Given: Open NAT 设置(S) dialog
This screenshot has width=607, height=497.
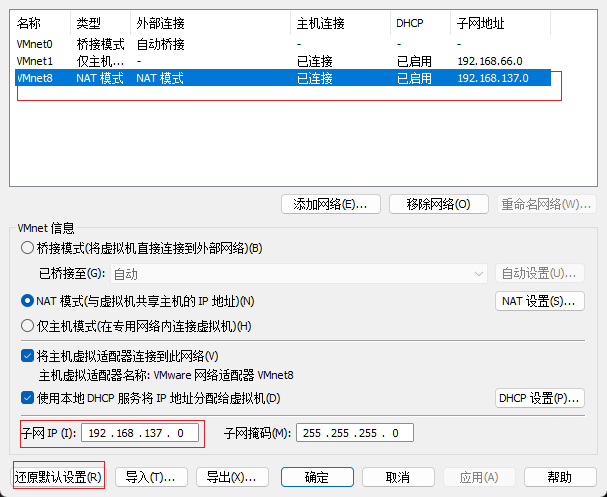Looking at the screenshot, I should click(x=539, y=301).
